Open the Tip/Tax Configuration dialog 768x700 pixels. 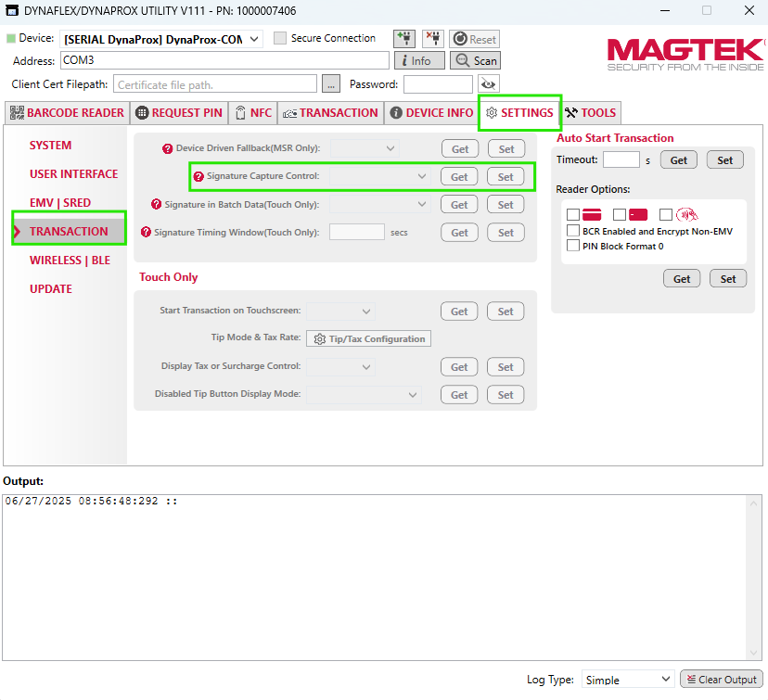pos(369,338)
